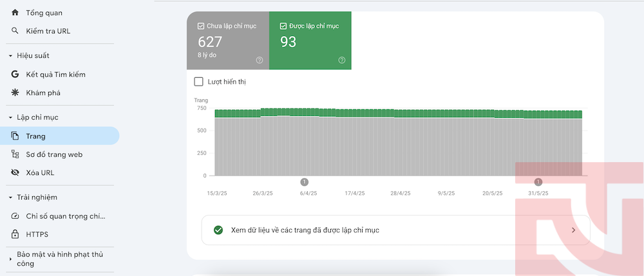This screenshot has width=644, height=276.
Task: Click the green checkmark icon in data row
Action: coord(218,230)
